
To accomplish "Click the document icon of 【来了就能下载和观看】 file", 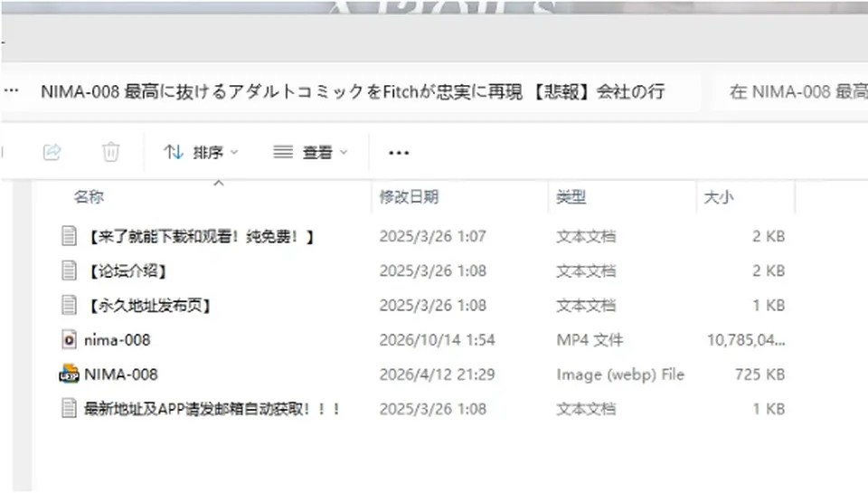I will coord(70,236).
